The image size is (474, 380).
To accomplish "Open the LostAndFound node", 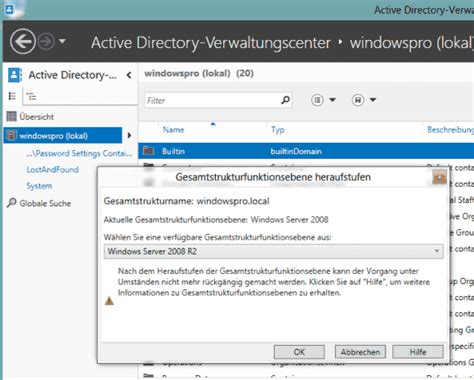I will pyautogui.click(x=52, y=169).
